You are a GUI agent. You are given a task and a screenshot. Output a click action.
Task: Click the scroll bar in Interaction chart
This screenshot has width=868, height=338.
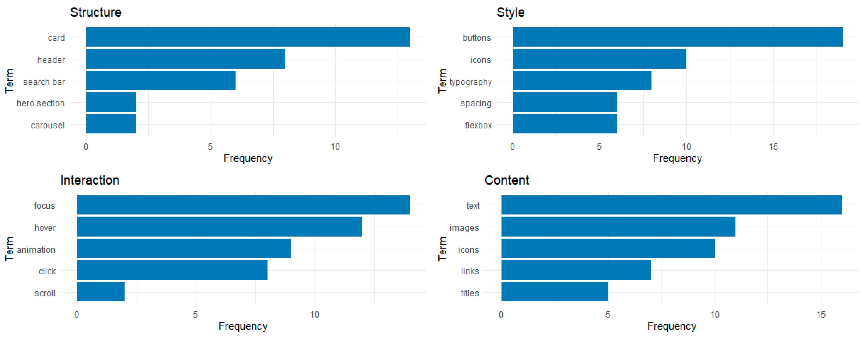click(101, 292)
